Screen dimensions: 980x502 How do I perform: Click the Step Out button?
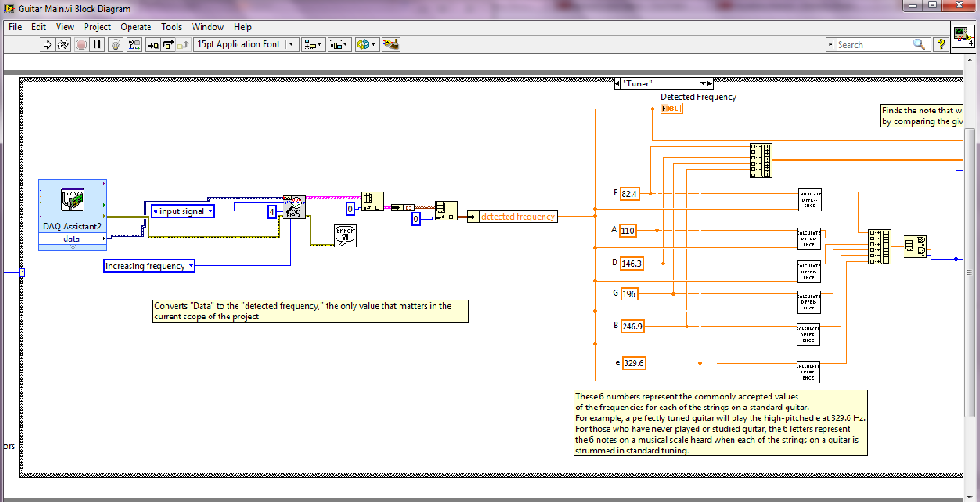(x=183, y=44)
